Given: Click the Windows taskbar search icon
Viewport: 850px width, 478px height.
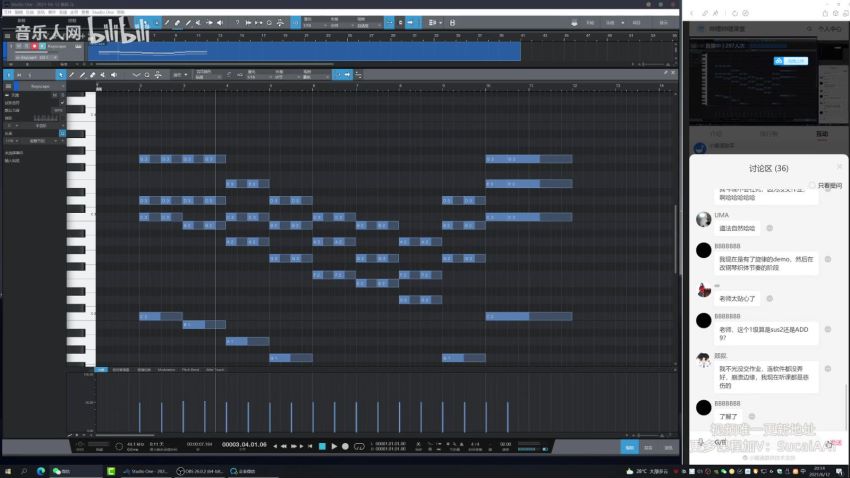Looking at the screenshot, I should [24, 471].
